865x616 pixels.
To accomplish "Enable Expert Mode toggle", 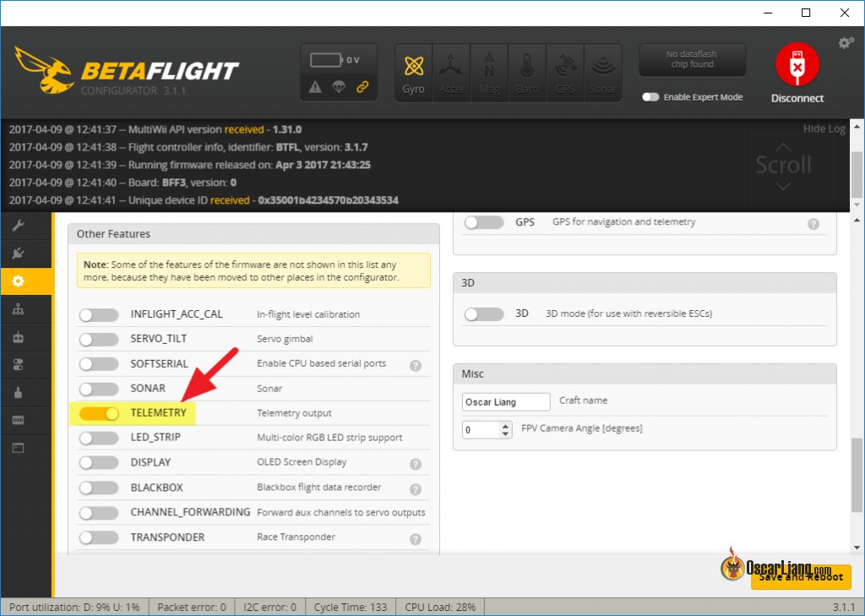I will (x=650, y=97).
